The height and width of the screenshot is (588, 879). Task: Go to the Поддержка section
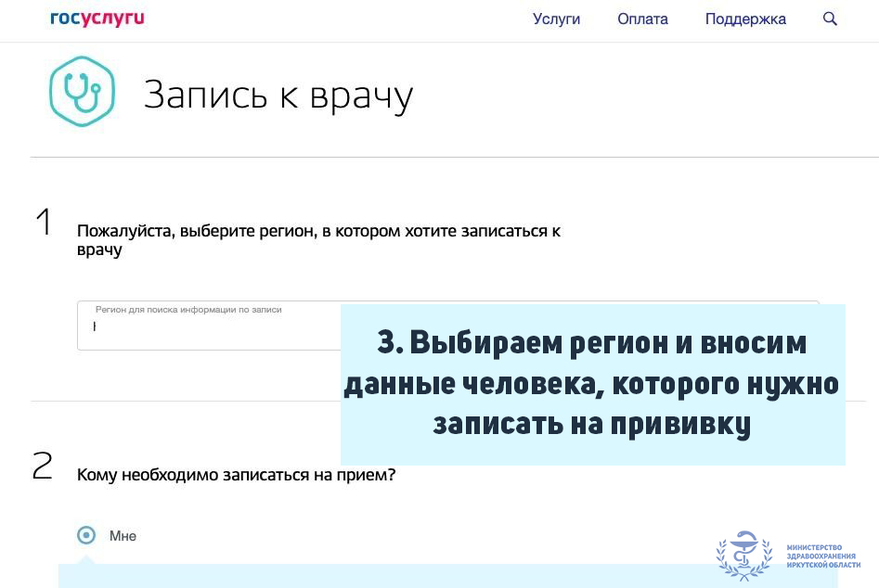tap(744, 19)
